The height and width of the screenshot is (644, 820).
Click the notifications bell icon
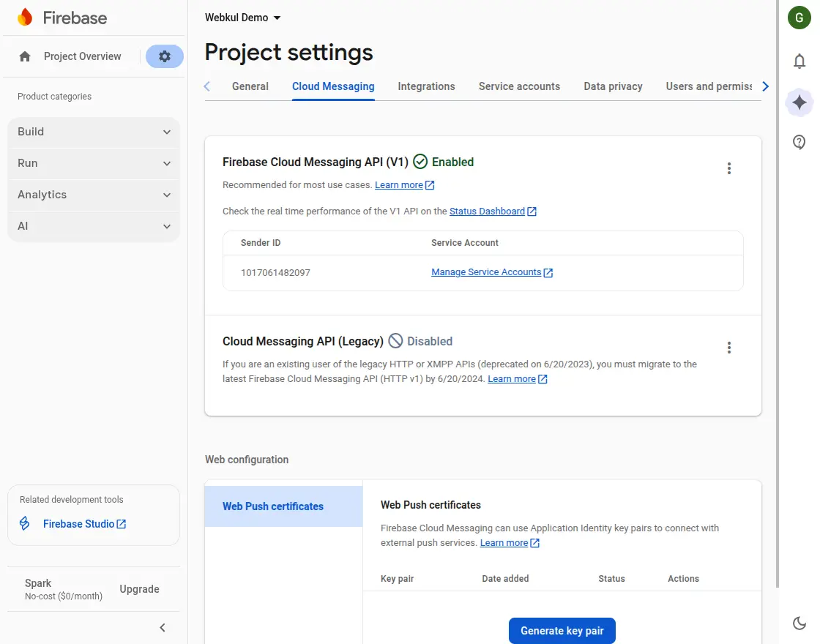tap(799, 61)
